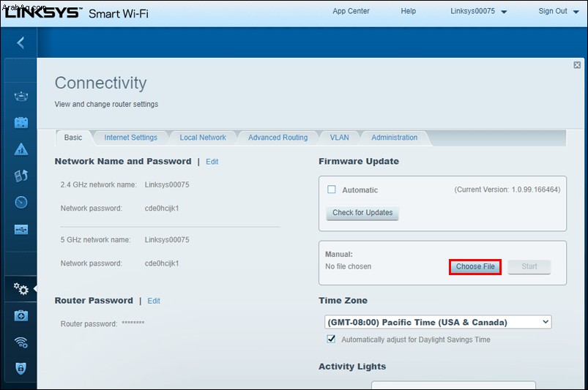Close the Connectivity panel with X

(x=577, y=65)
